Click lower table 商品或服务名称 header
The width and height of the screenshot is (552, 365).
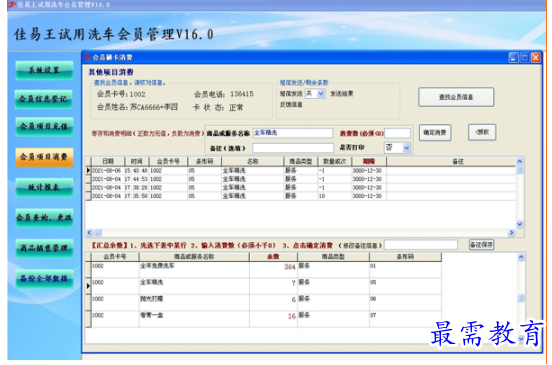[194, 257]
